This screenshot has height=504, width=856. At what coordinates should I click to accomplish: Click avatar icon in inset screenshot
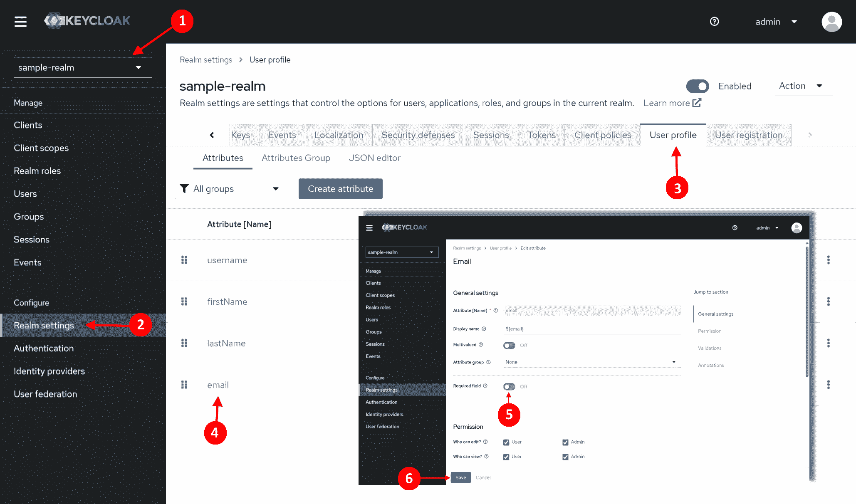[x=797, y=228]
